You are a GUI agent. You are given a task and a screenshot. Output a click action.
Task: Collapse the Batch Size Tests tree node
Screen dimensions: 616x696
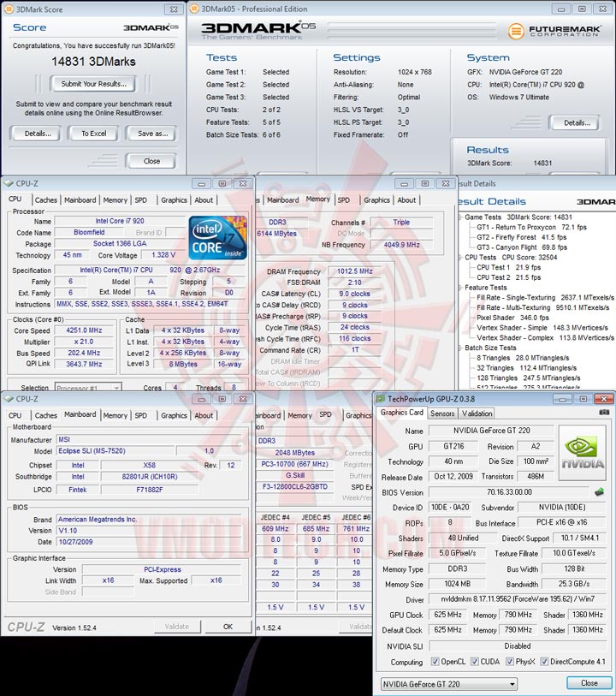[x=460, y=348]
